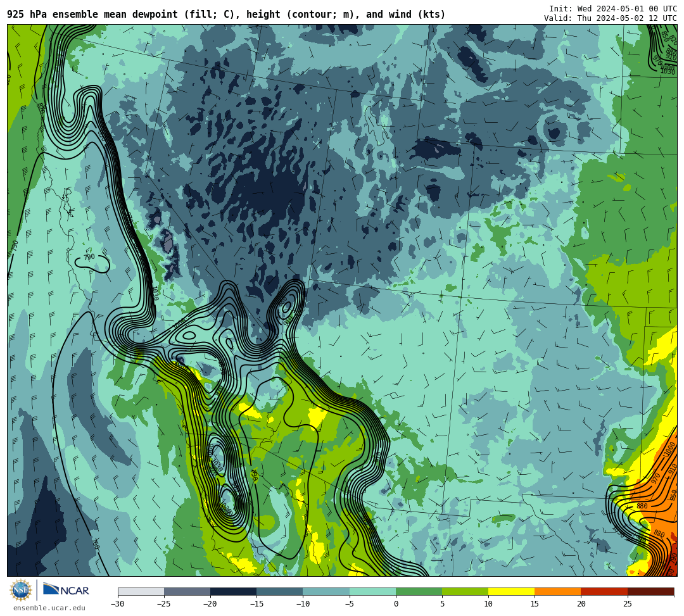Click the -15 colorbar tick label
684x616 pixels.
coord(256,604)
